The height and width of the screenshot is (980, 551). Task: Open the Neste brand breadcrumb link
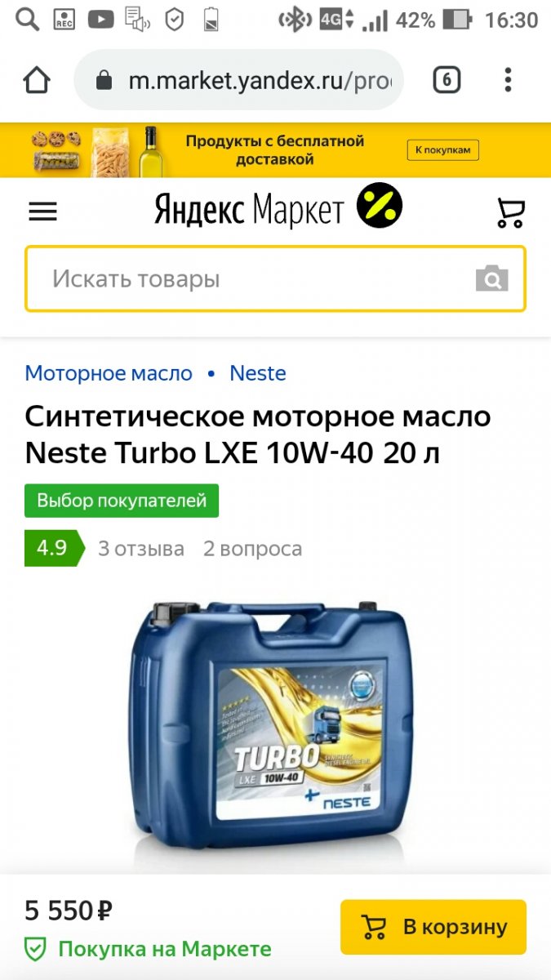click(x=258, y=373)
